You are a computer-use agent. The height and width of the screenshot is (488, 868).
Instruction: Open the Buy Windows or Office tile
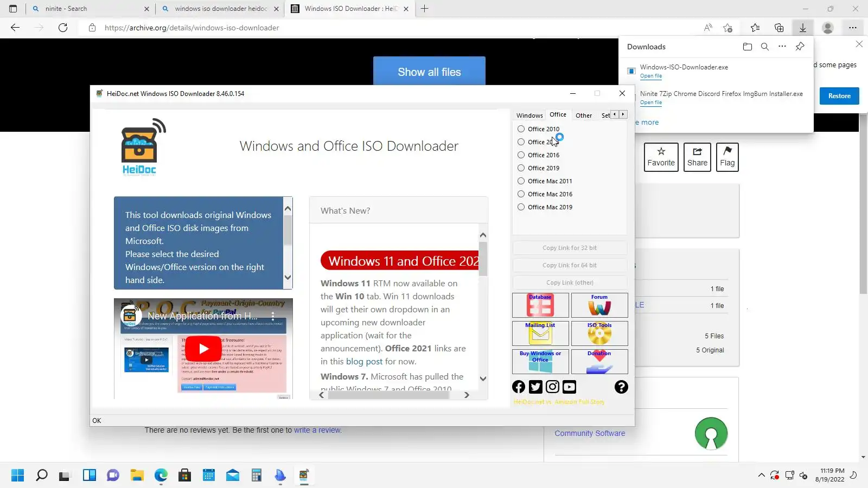click(x=540, y=362)
